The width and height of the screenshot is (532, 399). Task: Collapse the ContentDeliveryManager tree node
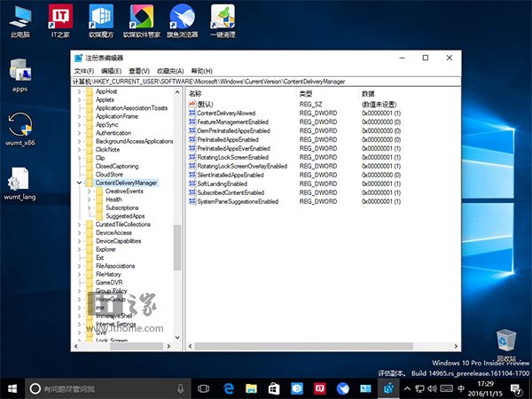point(78,183)
